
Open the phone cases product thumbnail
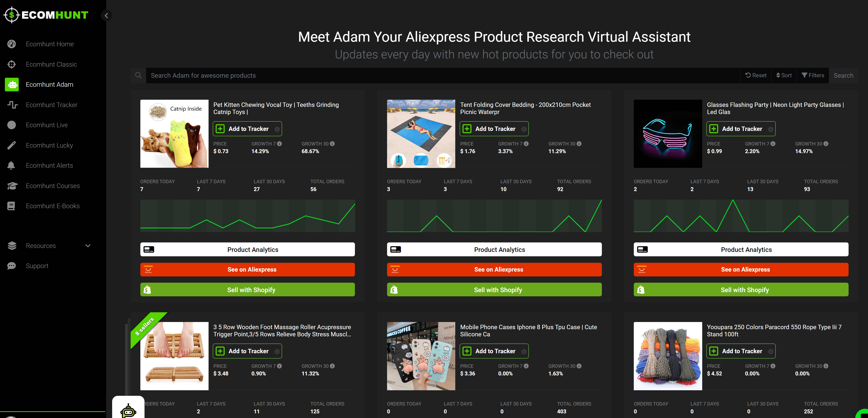[x=421, y=356]
